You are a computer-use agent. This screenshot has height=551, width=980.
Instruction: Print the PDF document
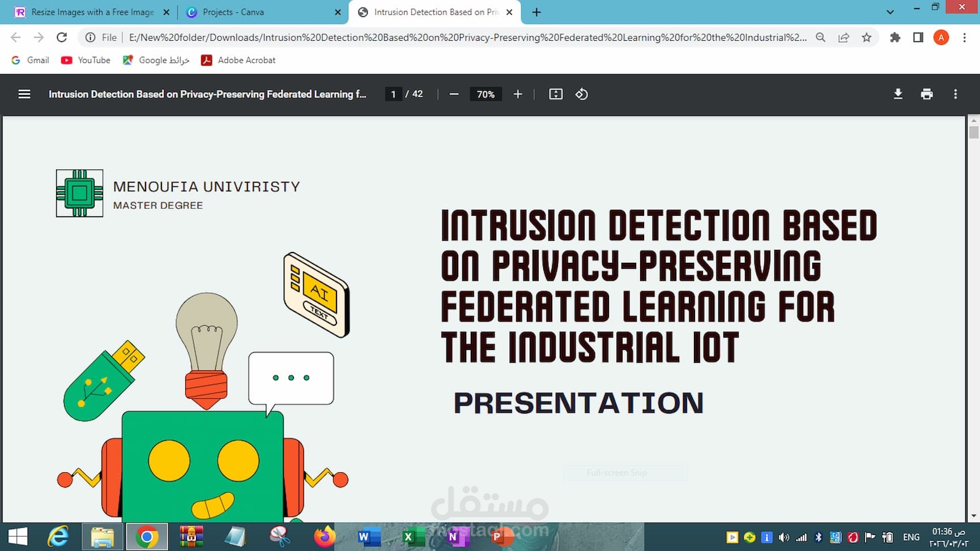tap(927, 94)
